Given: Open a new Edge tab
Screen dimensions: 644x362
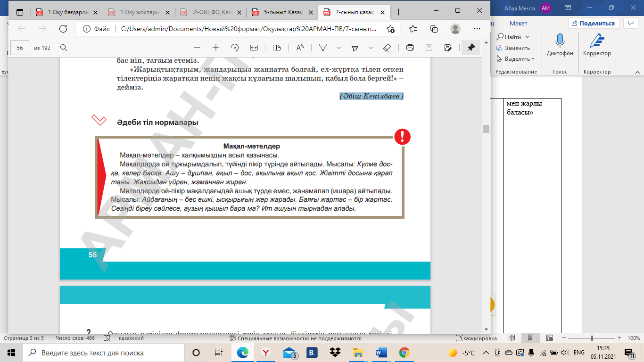Looking at the screenshot, I should 399,12.
